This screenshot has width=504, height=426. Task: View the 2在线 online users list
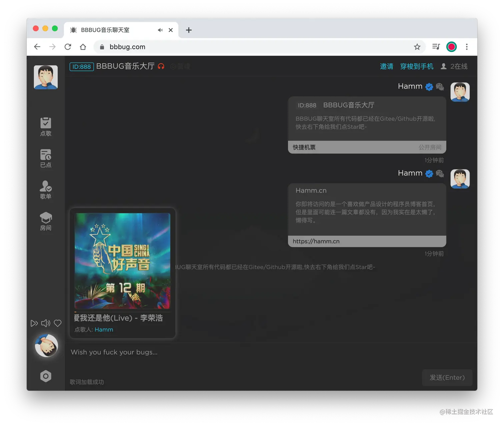pyautogui.click(x=454, y=66)
